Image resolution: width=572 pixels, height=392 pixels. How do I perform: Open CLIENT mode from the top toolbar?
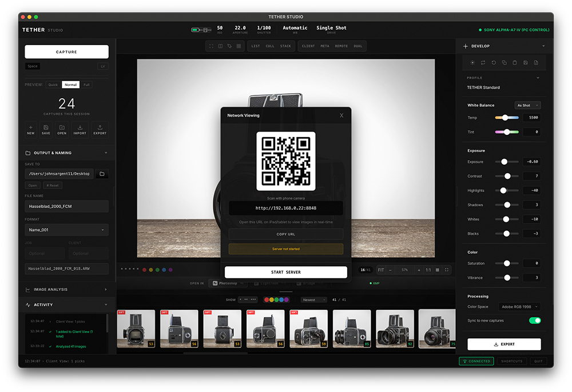pyautogui.click(x=308, y=46)
